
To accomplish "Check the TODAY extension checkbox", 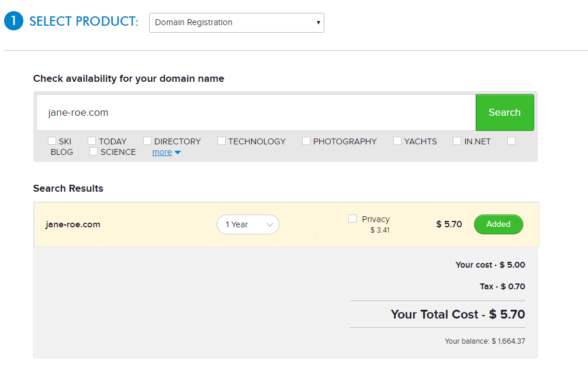I will pyautogui.click(x=92, y=141).
